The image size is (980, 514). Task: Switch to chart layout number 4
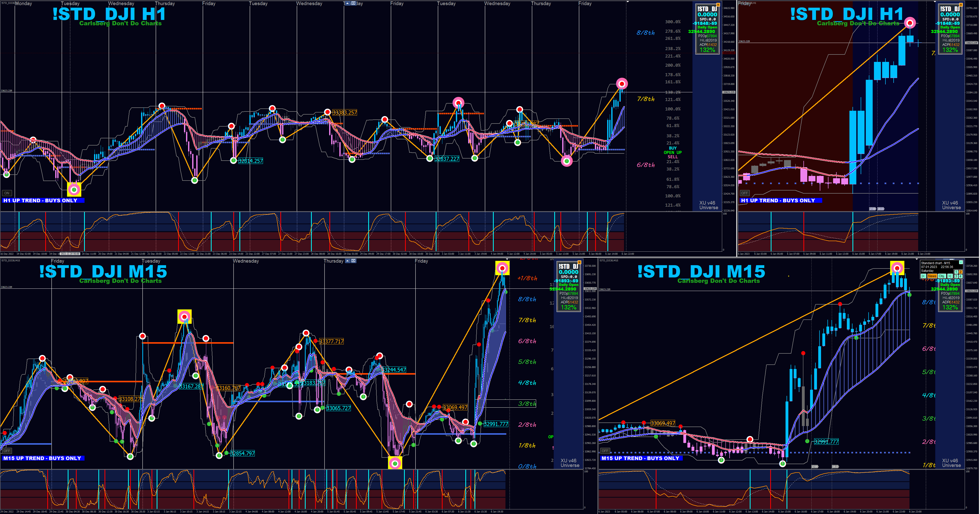point(961,276)
